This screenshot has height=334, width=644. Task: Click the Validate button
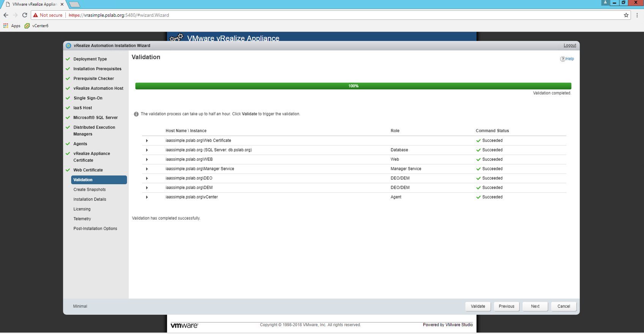[x=478, y=306]
